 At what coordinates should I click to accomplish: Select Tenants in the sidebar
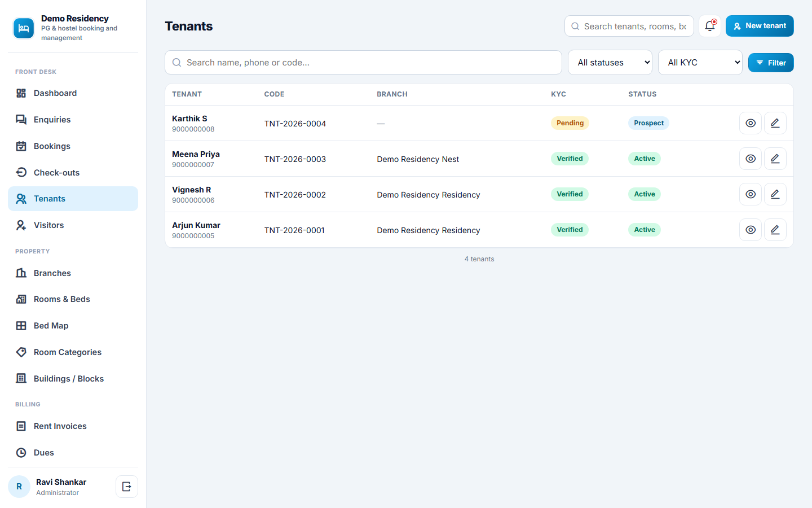(x=73, y=199)
